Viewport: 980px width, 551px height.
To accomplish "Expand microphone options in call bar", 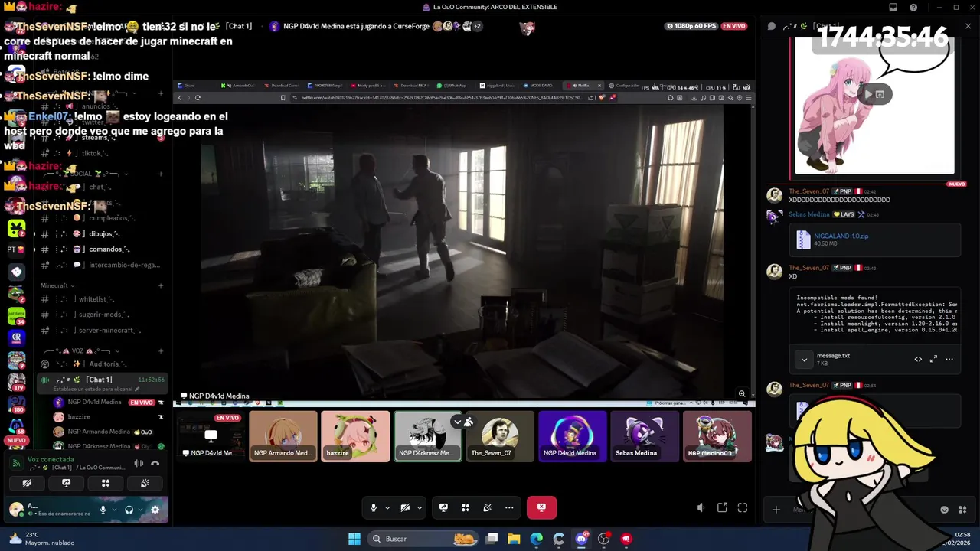I will tap(387, 507).
